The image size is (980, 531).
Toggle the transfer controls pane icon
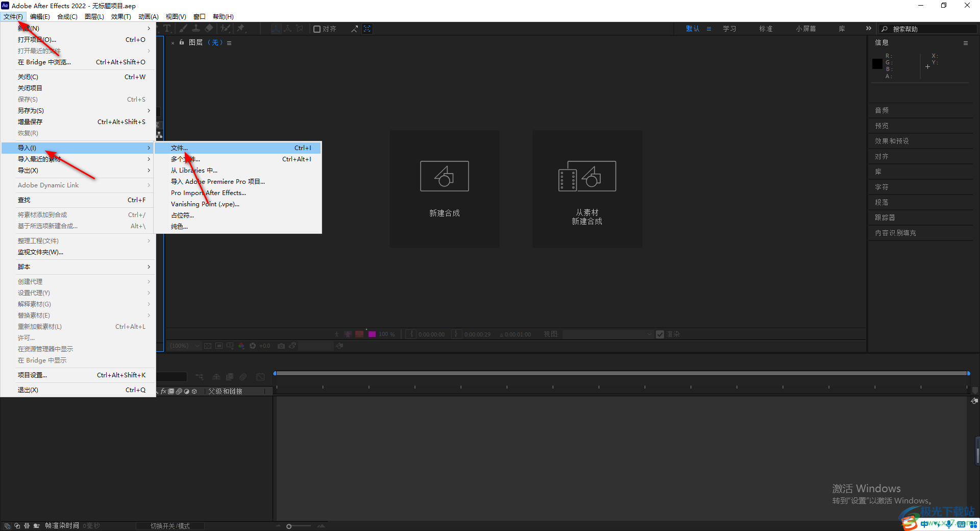[17, 526]
